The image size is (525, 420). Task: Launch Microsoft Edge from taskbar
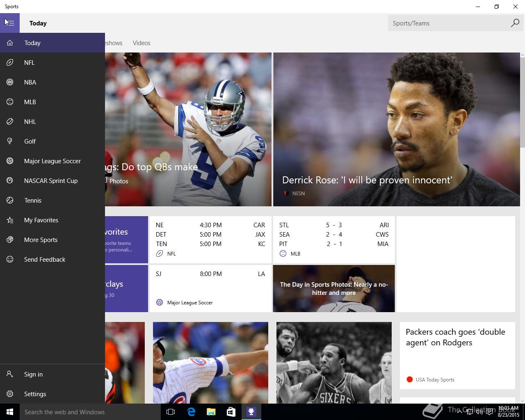point(191,412)
